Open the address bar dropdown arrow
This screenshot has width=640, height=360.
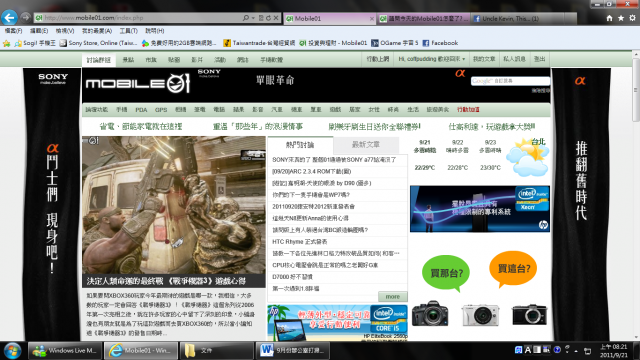point(253,18)
